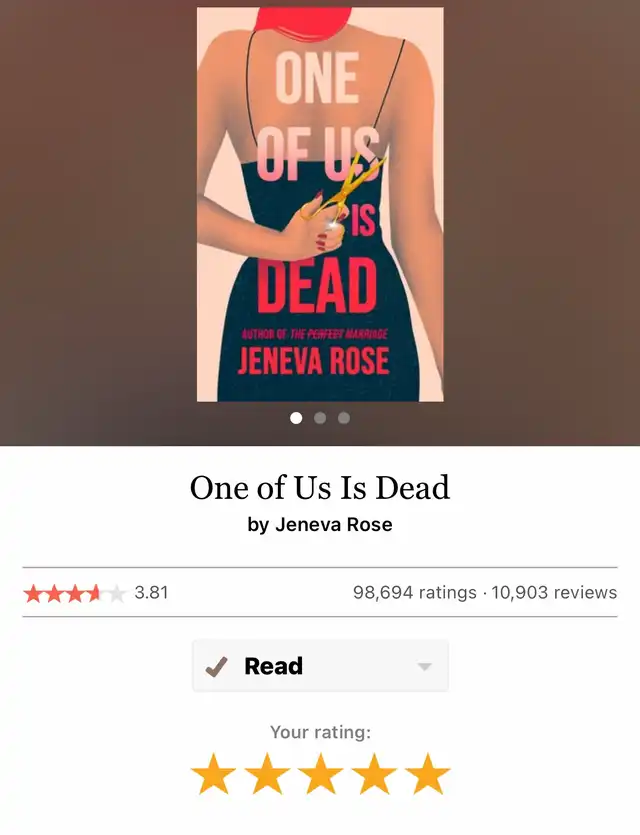
Task: Click the grey empty average star
Action: pyautogui.click(x=116, y=593)
